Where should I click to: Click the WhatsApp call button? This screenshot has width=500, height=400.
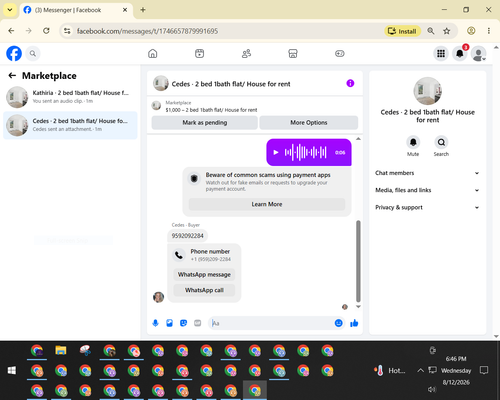(x=204, y=290)
